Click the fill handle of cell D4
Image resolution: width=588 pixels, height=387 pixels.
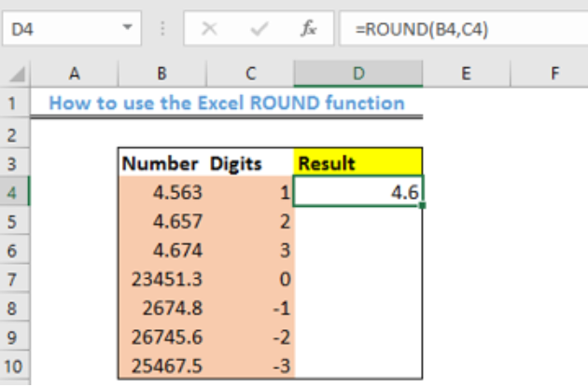[423, 205]
